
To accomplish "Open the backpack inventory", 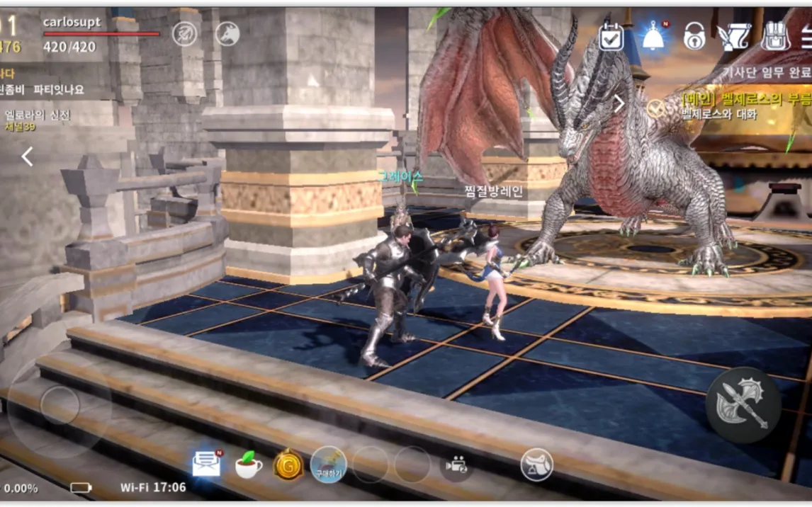I will coord(777,37).
